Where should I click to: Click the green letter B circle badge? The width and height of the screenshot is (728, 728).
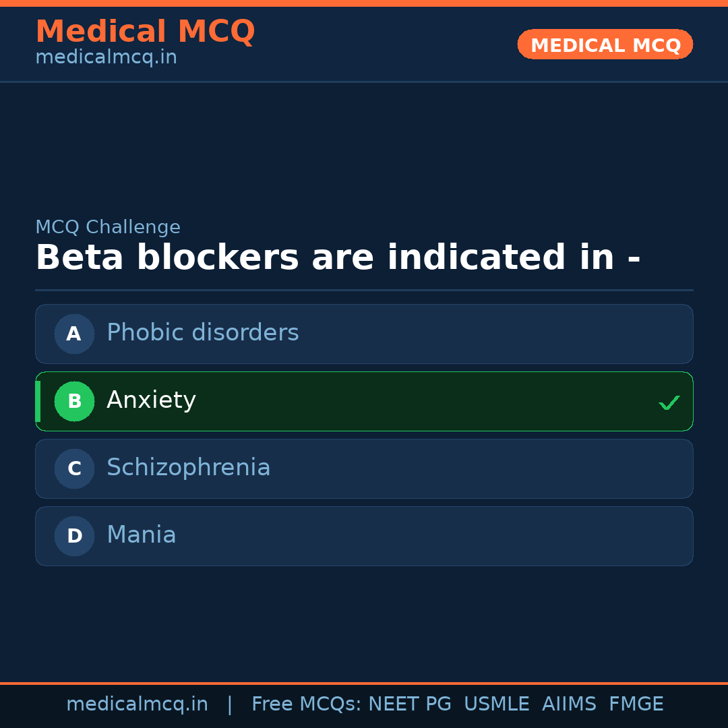[74, 401]
